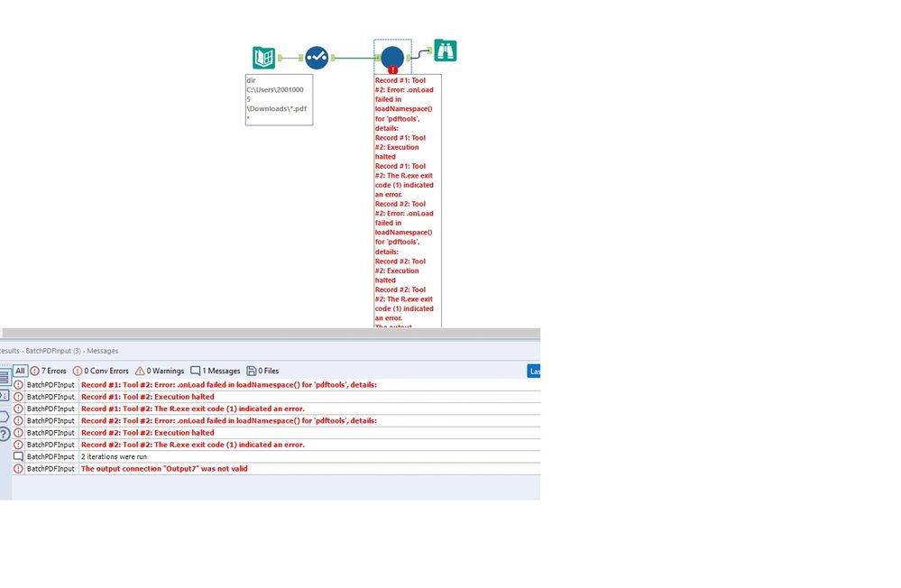Viewport: 901px width, 588px height.
Task: Click the Results - BatchPDFInput (3) - Messages title
Action: tap(60, 351)
